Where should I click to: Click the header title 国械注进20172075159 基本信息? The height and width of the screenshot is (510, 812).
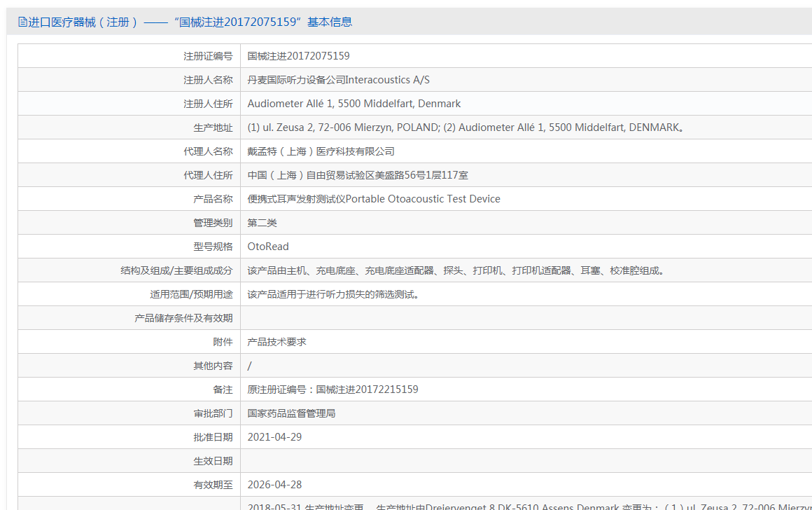tap(263, 22)
